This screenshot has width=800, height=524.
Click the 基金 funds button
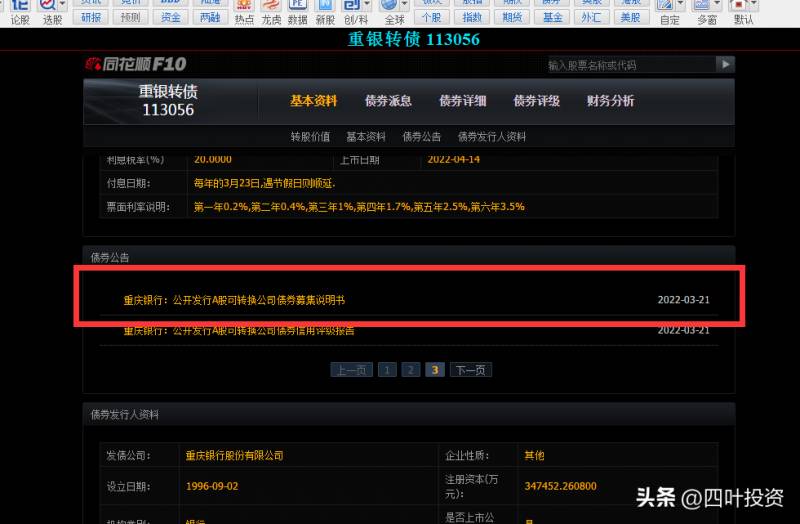click(552, 17)
